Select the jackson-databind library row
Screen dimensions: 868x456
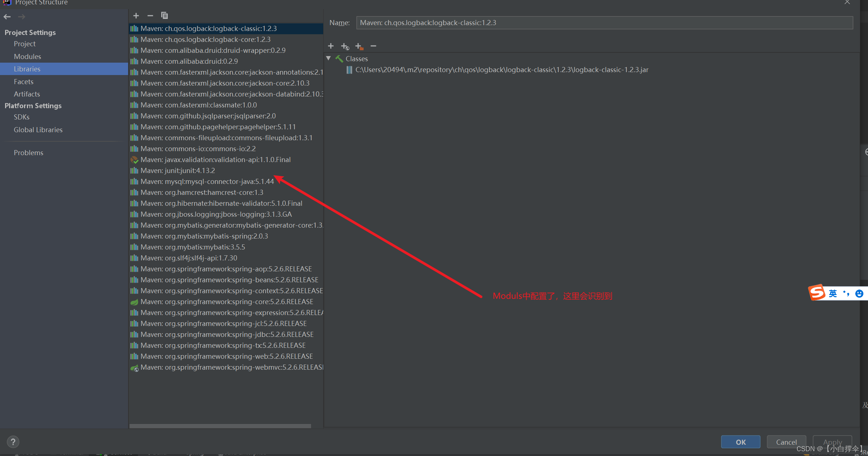coord(226,94)
